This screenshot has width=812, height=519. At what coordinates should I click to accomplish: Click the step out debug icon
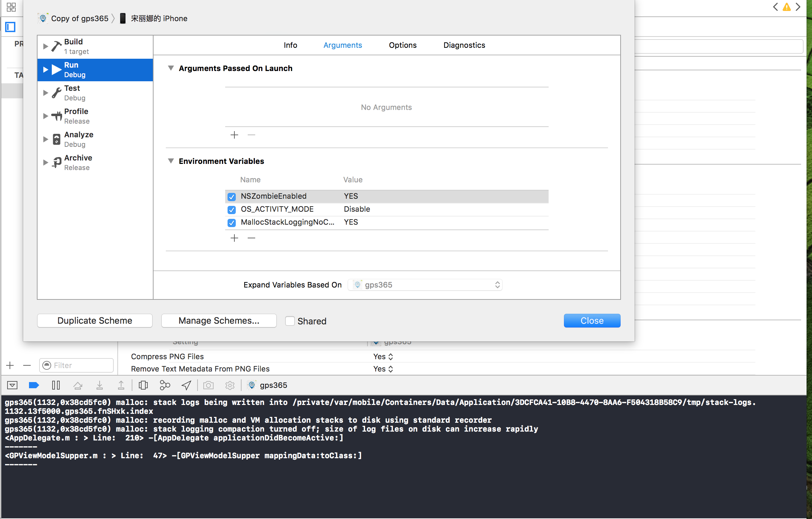pyautogui.click(x=121, y=385)
